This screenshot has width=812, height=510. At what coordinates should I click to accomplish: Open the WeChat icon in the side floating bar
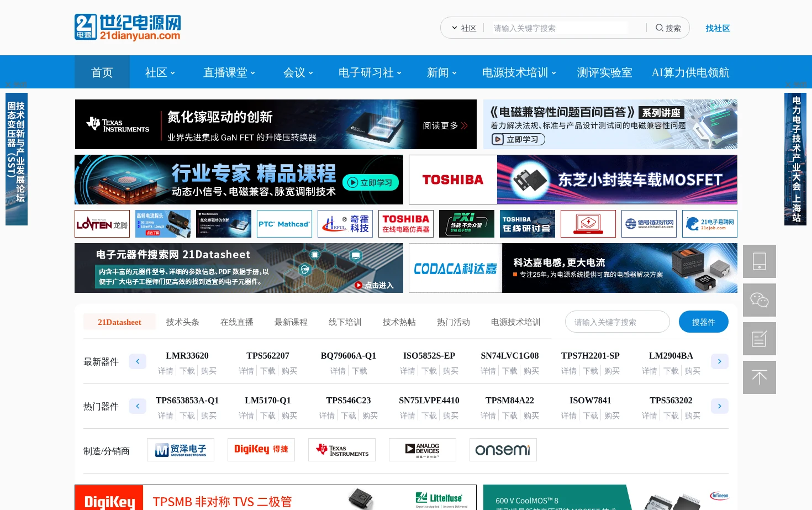pyautogui.click(x=760, y=300)
